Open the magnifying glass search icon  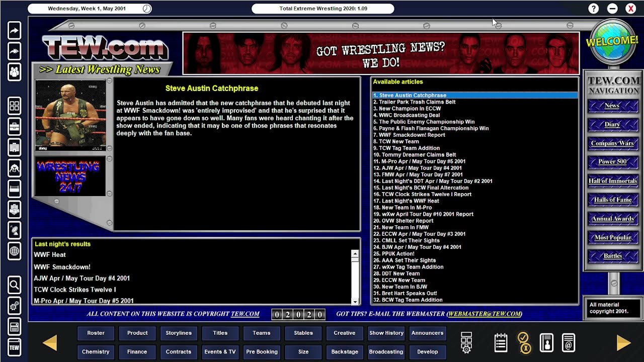tap(14, 285)
